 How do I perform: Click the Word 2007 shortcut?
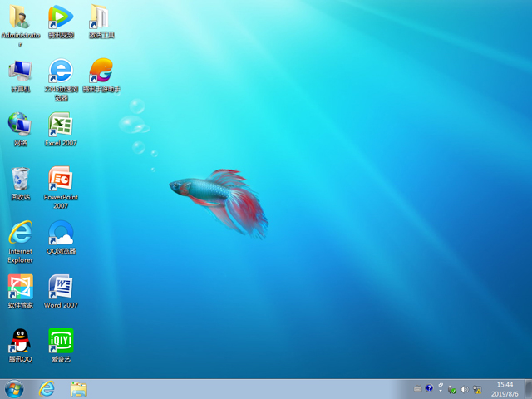click(60, 287)
